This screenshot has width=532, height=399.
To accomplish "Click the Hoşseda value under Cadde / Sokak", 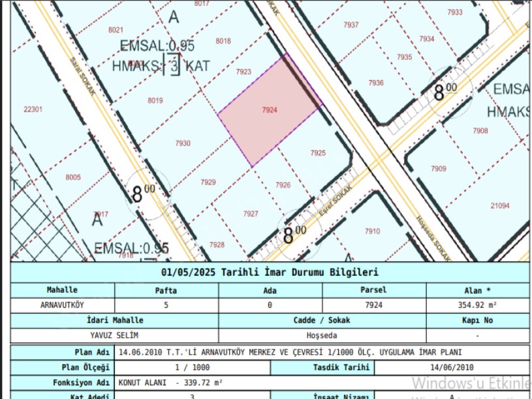I will tap(322, 336).
